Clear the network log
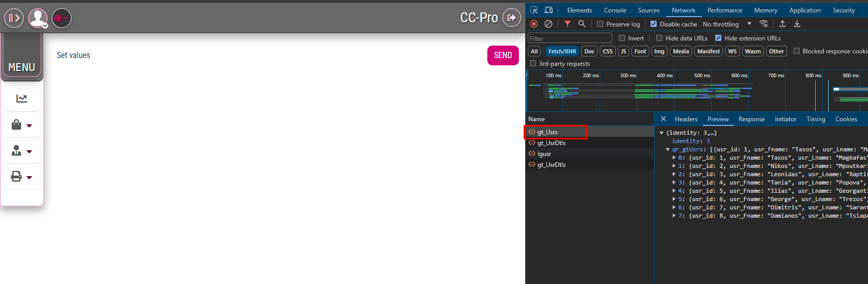Image resolution: width=868 pixels, height=284 pixels. [548, 24]
